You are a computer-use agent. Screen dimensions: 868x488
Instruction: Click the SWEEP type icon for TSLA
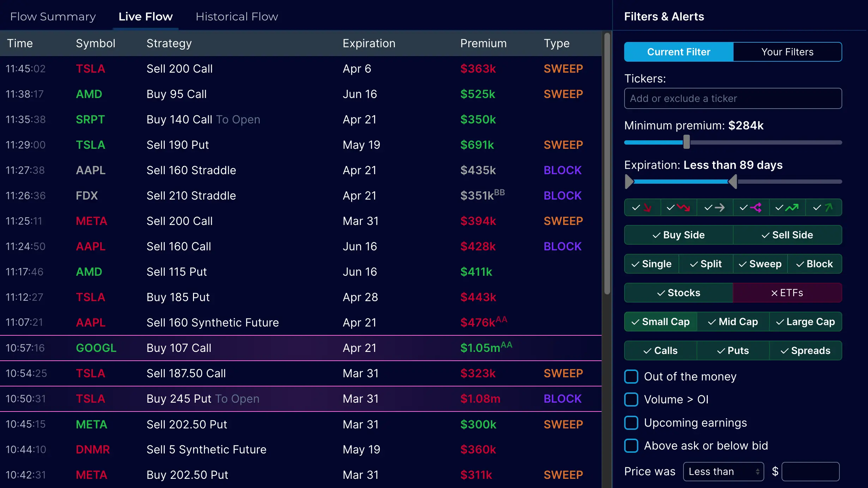(563, 68)
